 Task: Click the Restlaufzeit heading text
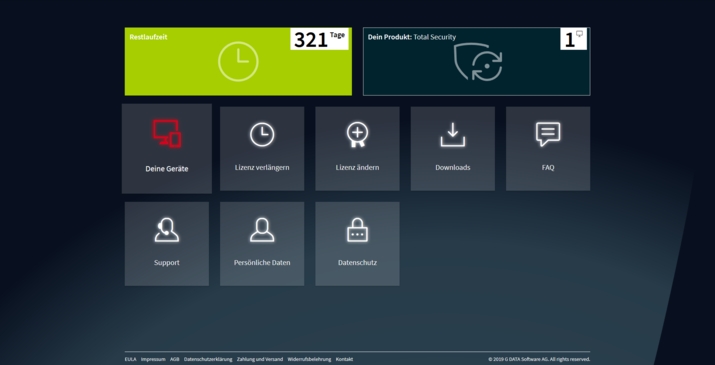[148, 37]
